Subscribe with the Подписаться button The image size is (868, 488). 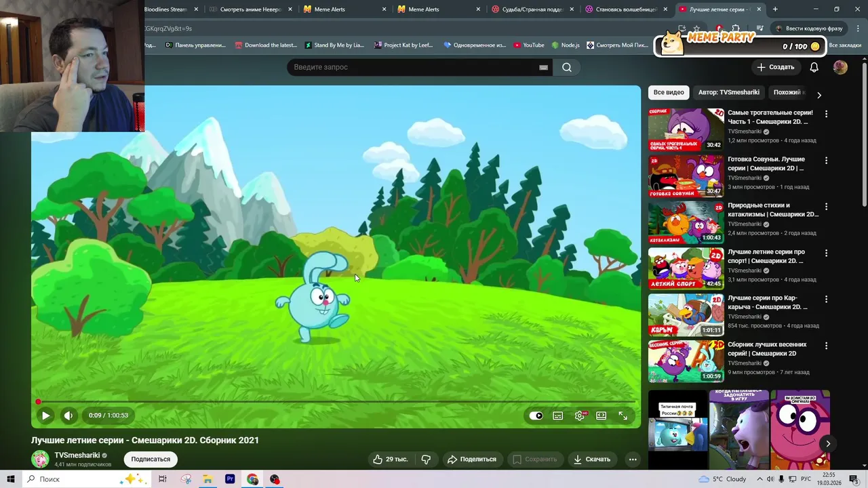coord(151,459)
